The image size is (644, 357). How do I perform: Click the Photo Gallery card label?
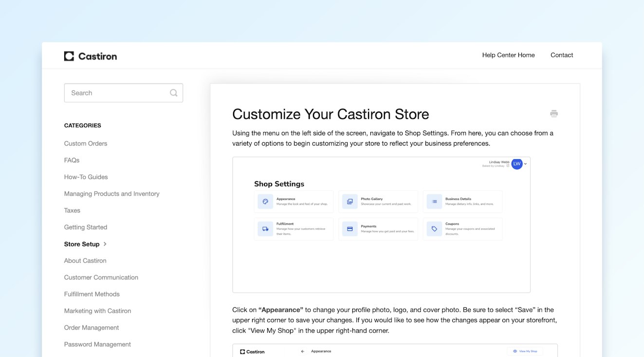click(x=372, y=199)
